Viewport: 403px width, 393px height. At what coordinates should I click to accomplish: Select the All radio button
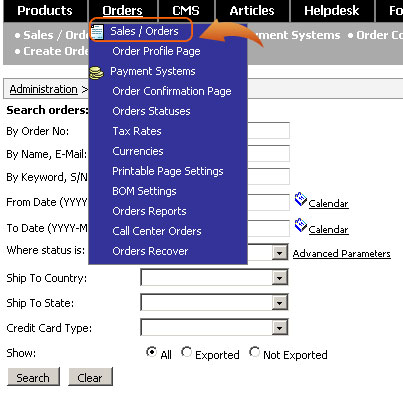coord(151,352)
